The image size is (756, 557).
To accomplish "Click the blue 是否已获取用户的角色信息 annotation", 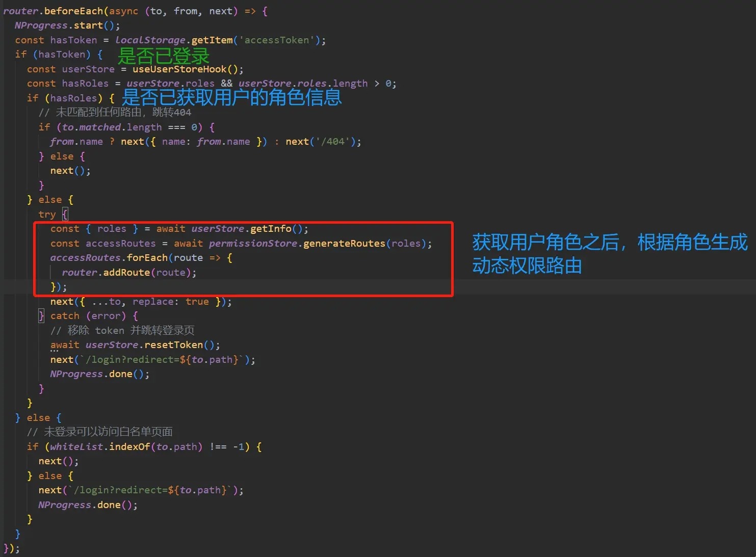I will pyautogui.click(x=231, y=97).
